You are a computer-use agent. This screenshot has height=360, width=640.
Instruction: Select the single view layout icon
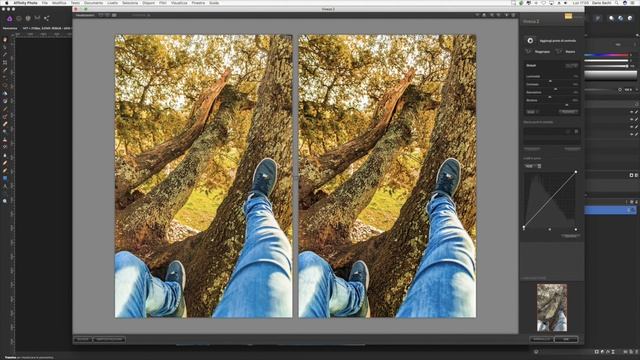click(101, 15)
